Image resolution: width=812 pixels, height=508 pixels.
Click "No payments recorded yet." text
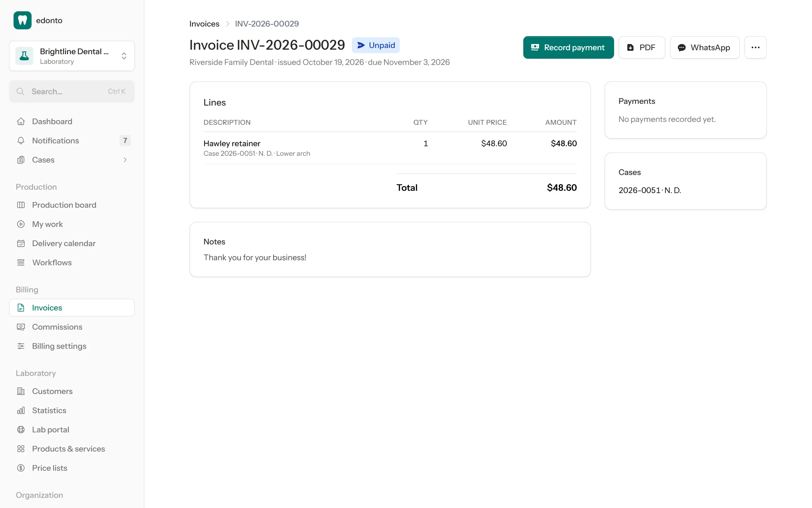point(667,119)
